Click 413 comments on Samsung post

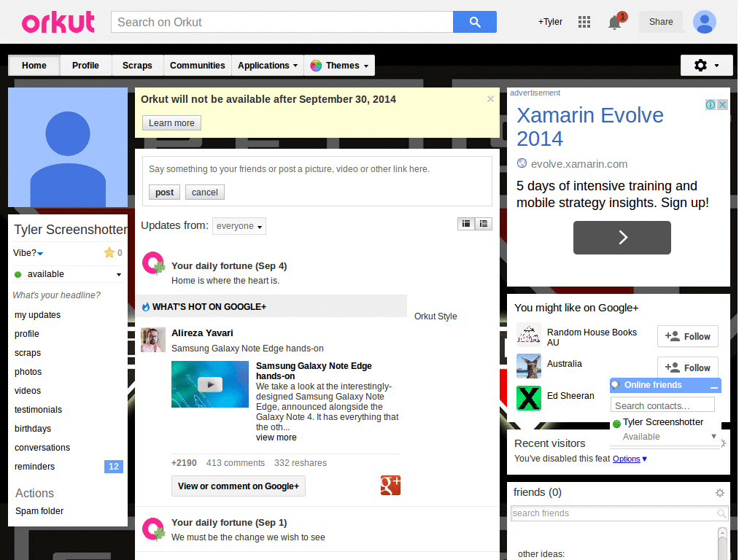[236, 463]
